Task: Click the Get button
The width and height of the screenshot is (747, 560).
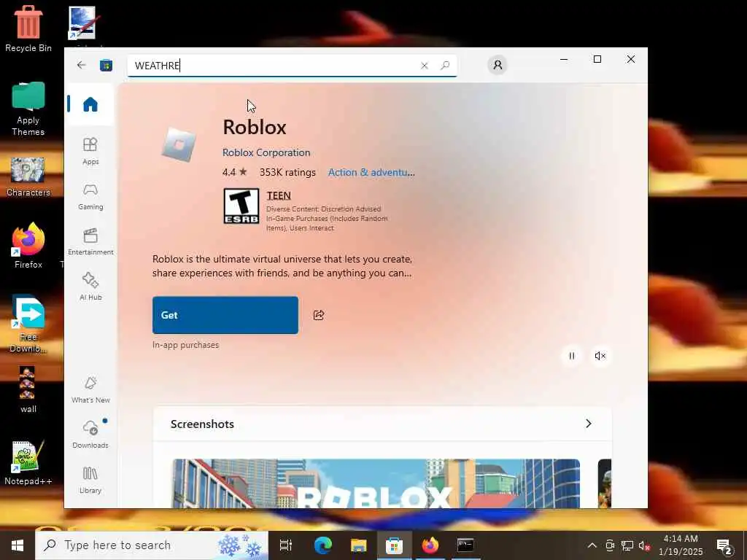Action: pyautogui.click(x=225, y=315)
